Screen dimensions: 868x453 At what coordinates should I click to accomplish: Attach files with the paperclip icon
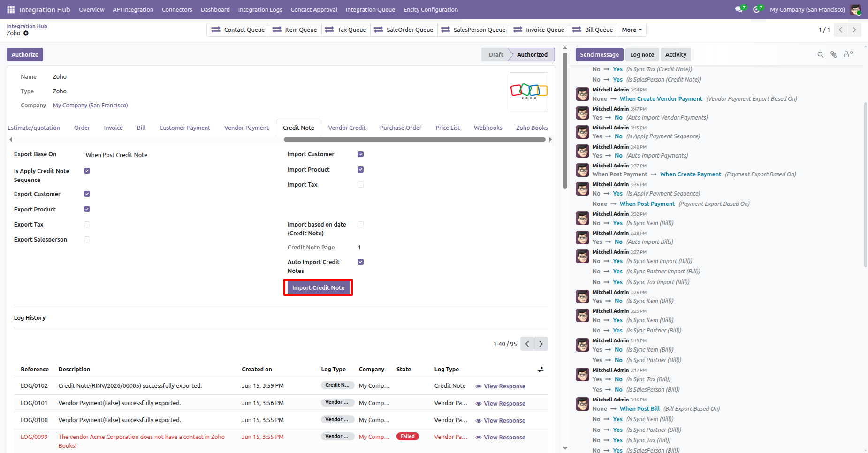834,54
